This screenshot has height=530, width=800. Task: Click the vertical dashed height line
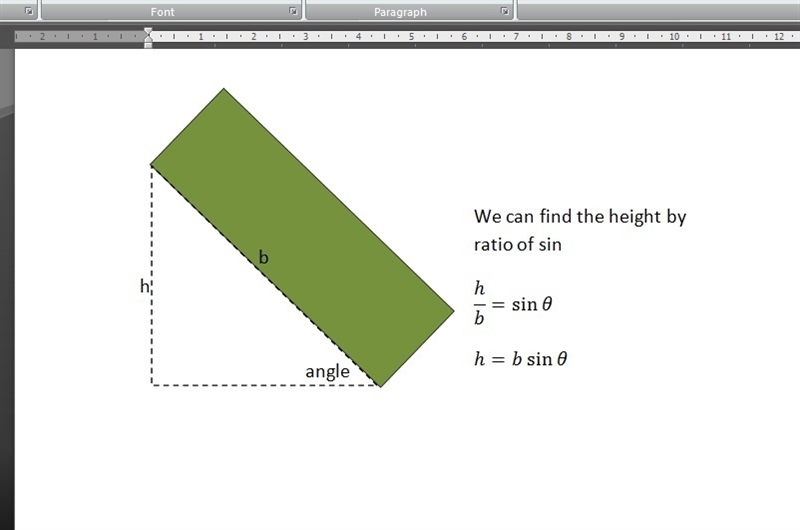[x=152, y=275]
